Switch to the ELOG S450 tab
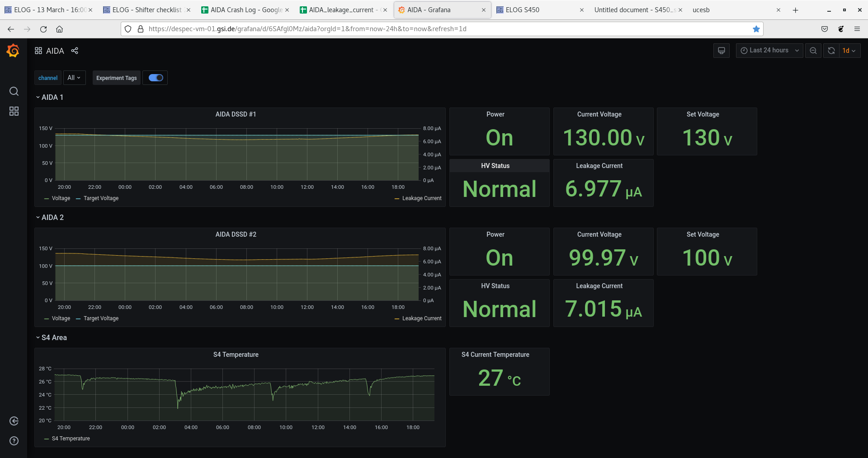The height and width of the screenshot is (458, 868). (522, 10)
